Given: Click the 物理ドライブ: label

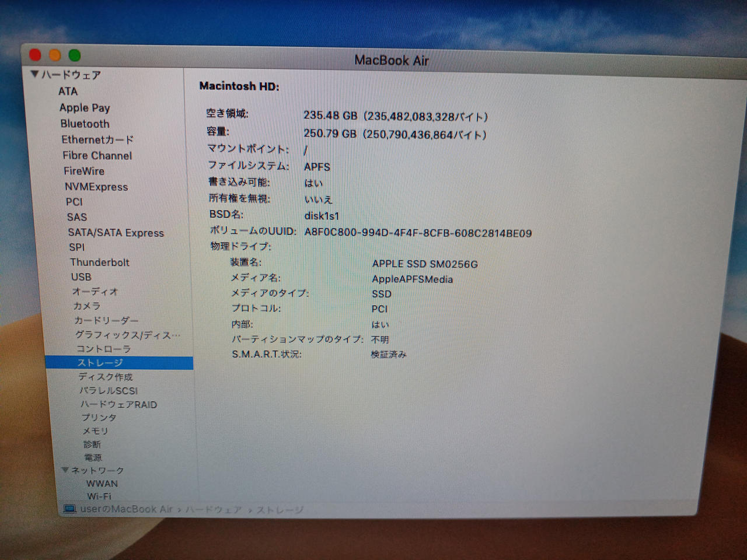Looking at the screenshot, I should [x=240, y=246].
